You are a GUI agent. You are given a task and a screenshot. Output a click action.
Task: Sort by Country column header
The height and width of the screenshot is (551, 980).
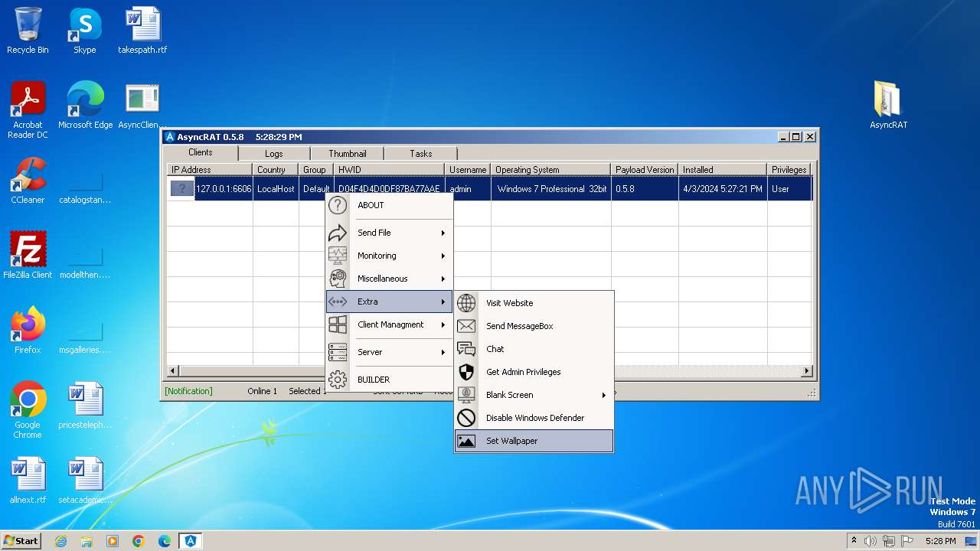coord(276,170)
